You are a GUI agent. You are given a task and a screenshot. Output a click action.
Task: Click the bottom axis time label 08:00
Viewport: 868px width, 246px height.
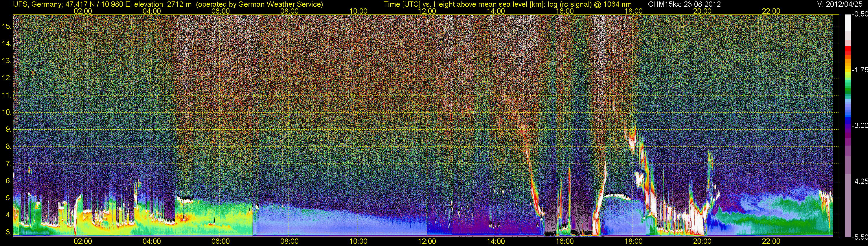(x=289, y=241)
